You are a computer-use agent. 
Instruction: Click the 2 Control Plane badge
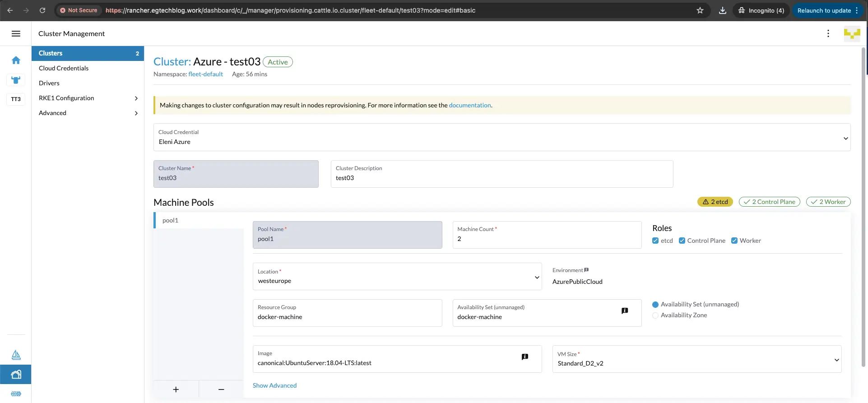[769, 202]
